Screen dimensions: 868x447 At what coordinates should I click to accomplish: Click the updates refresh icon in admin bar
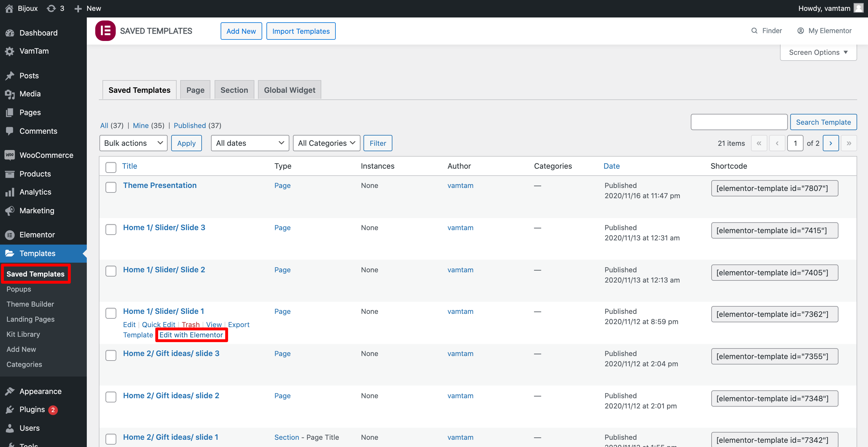(51, 8)
